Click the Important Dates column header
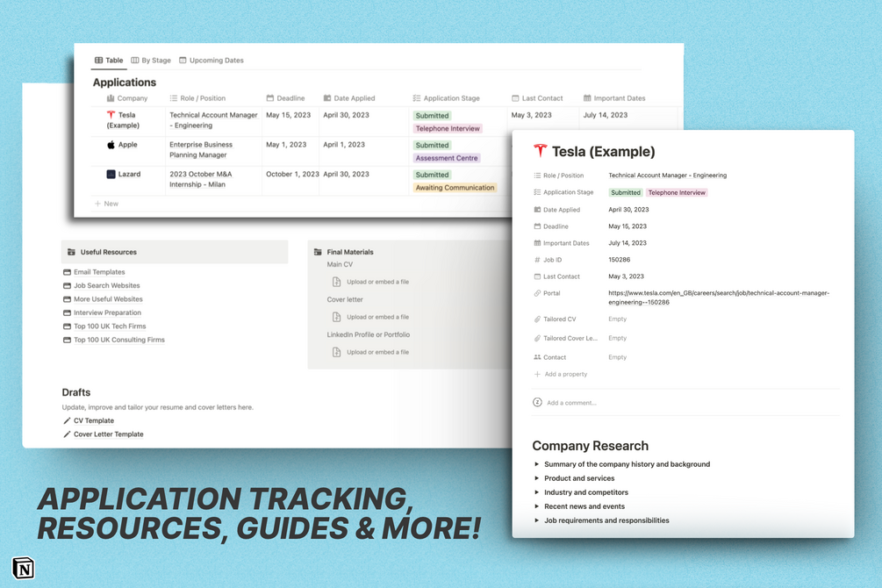The image size is (882, 588). (614, 98)
